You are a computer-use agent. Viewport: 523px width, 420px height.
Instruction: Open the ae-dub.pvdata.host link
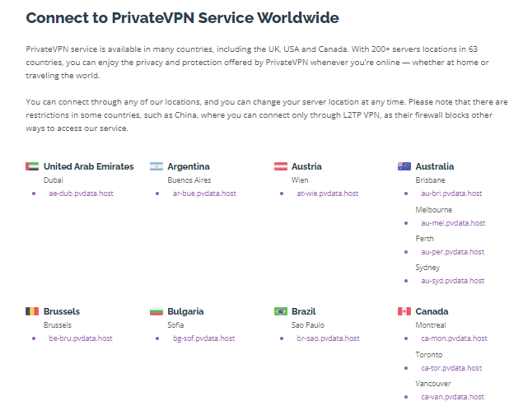click(81, 194)
